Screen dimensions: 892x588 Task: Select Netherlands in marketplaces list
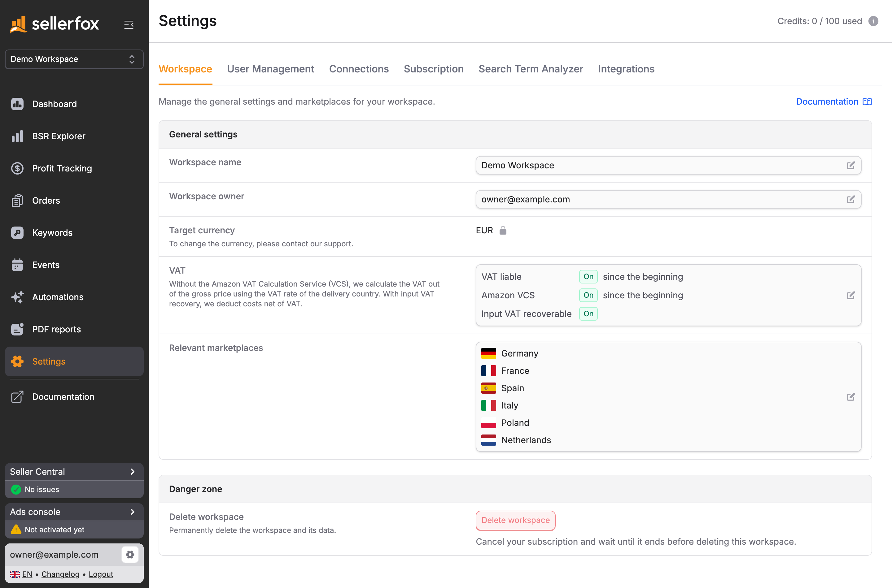[516, 440]
